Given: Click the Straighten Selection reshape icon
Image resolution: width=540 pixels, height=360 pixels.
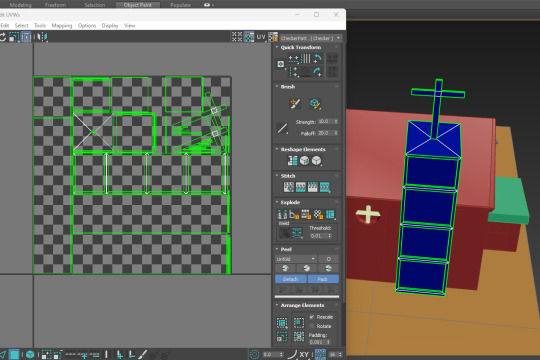Looking at the screenshot, I should (292, 161).
